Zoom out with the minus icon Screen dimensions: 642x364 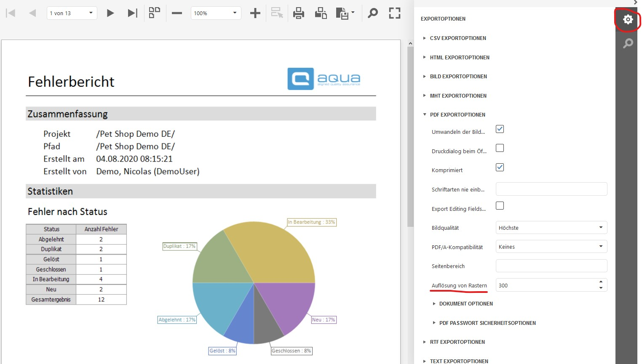click(177, 13)
